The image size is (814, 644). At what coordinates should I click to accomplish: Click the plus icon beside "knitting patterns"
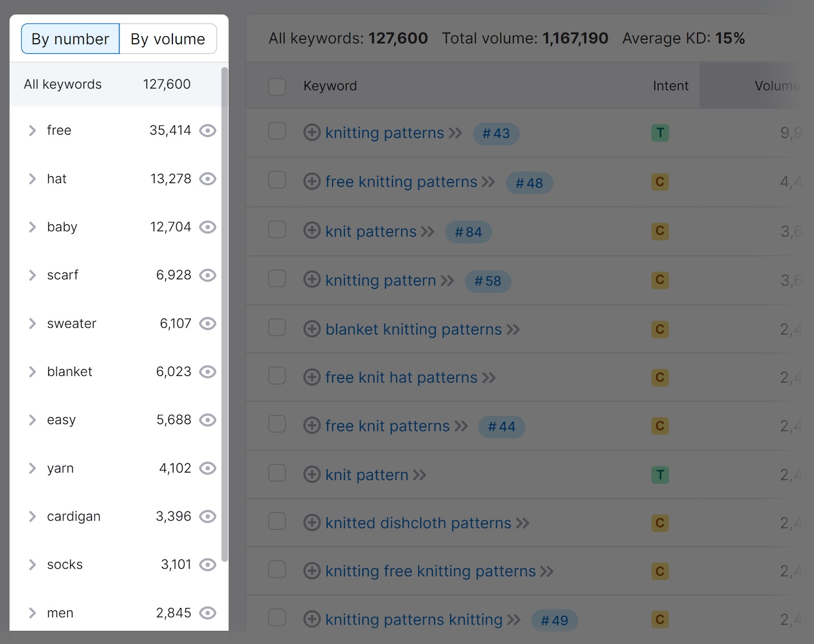[x=312, y=132]
